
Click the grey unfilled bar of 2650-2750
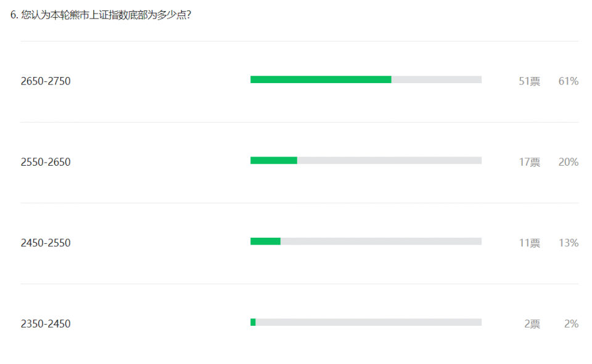[x=436, y=79]
